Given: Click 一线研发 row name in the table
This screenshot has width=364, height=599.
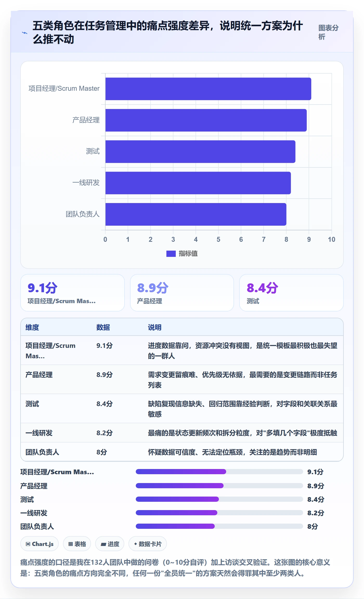Looking at the screenshot, I should tap(39, 433).
